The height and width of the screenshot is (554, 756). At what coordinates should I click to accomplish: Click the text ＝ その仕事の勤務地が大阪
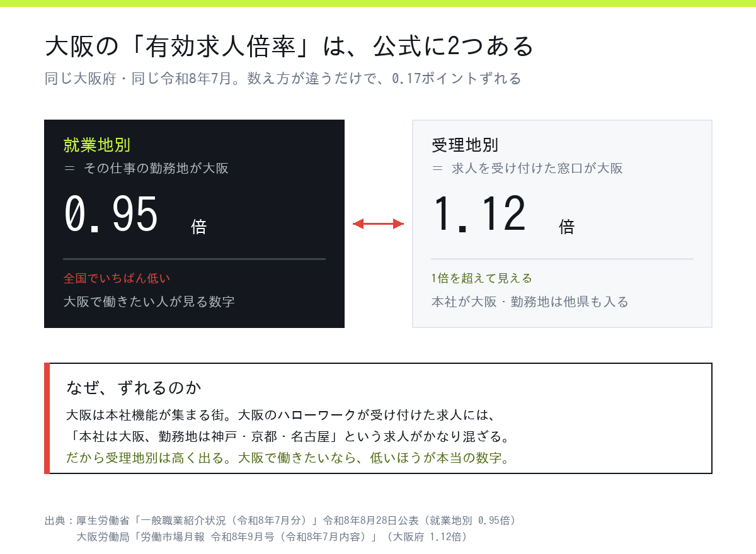146,169
